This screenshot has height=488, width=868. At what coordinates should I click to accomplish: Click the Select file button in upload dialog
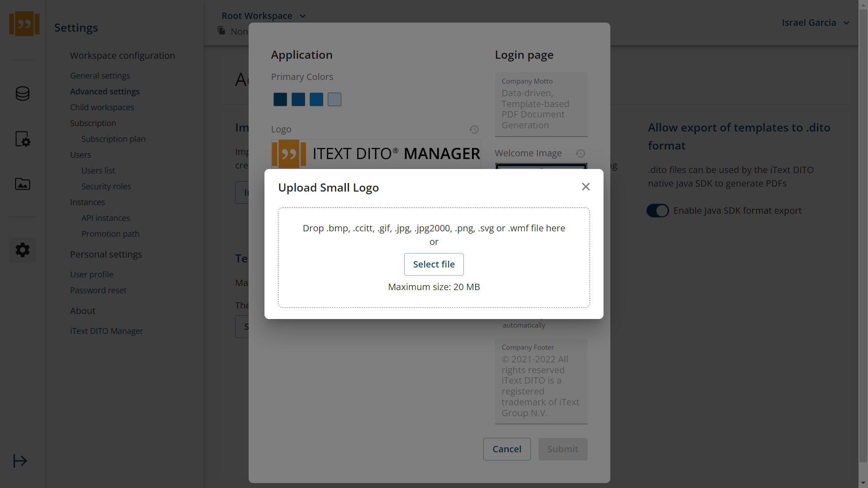pyautogui.click(x=434, y=264)
